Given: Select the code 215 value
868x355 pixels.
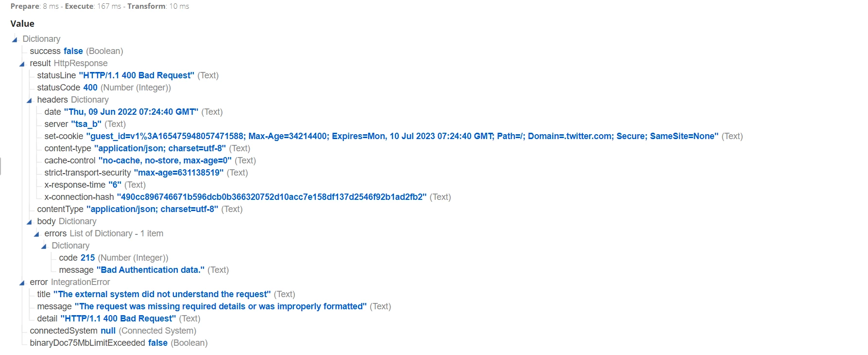Looking at the screenshot, I should pos(88,258).
